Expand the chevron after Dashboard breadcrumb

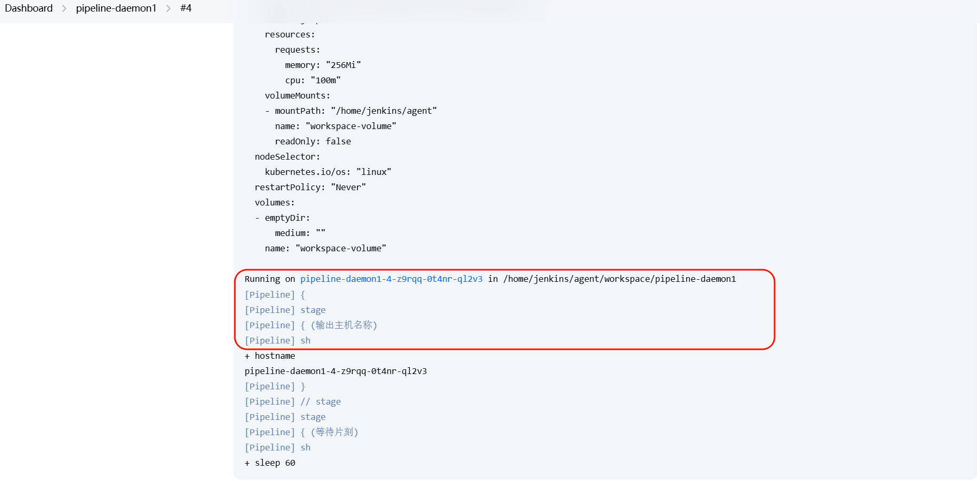click(x=64, y=8)
